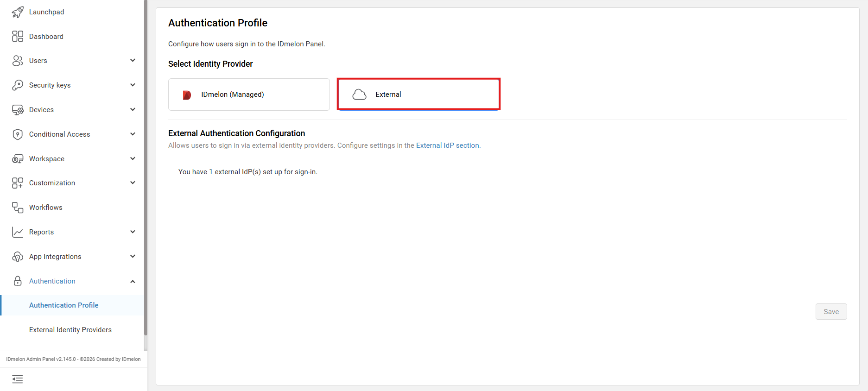Click the Save button
This screenshot has width=868, height=391.
coord(831,312)
